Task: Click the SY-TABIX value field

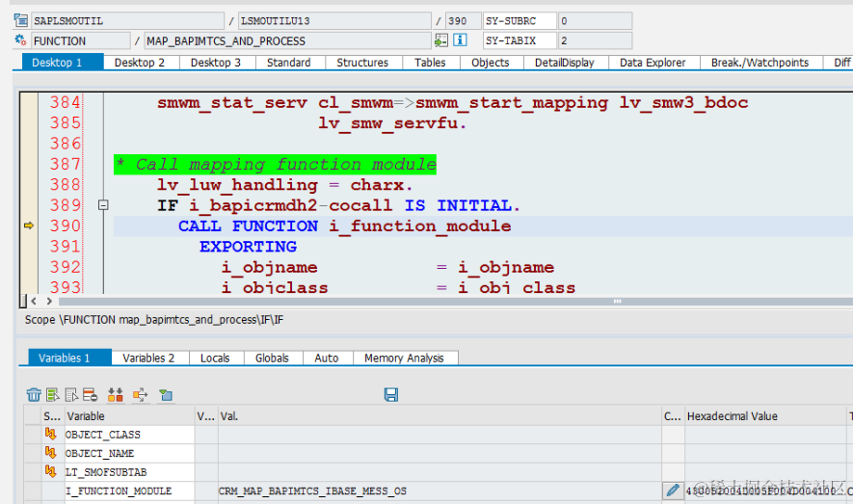Action: pyautogui.click(x=595, y=40)
